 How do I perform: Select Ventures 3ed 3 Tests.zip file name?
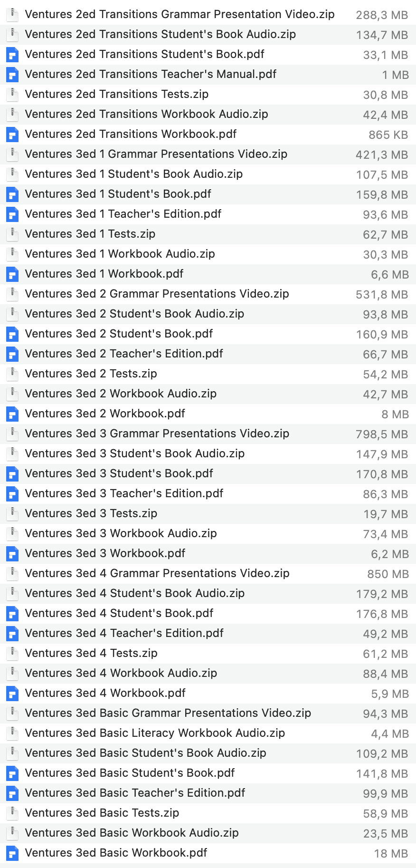(x=91, y=513)
